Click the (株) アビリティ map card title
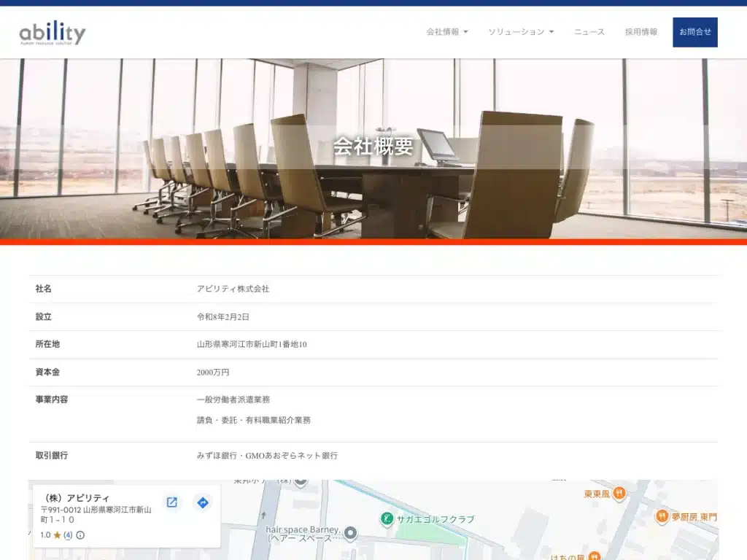 [75, 498]
